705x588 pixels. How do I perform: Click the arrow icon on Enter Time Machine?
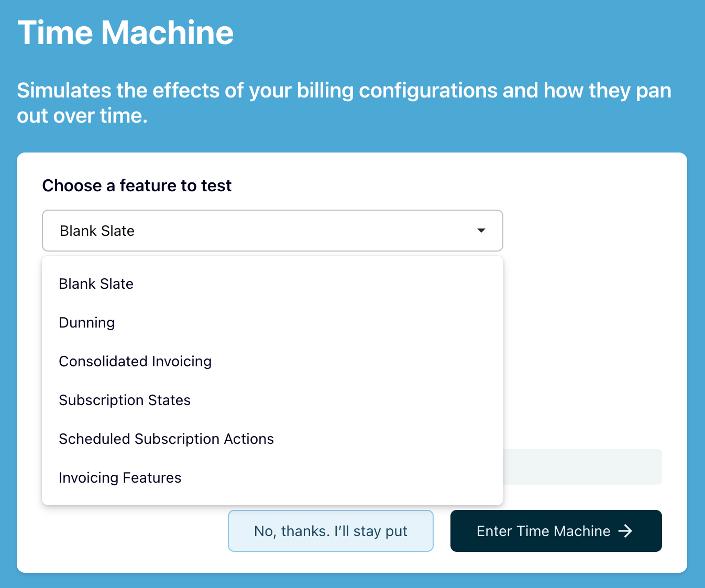(x=625, y=531)
